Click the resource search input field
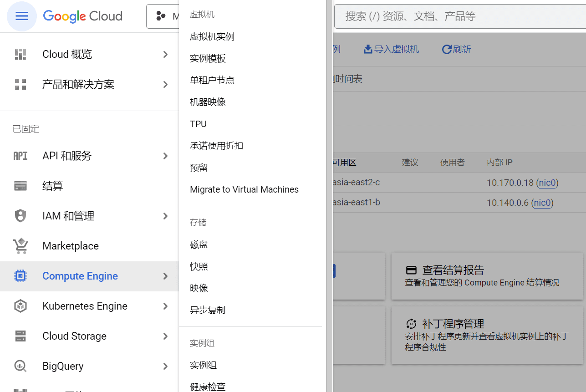 pos(455,16)
